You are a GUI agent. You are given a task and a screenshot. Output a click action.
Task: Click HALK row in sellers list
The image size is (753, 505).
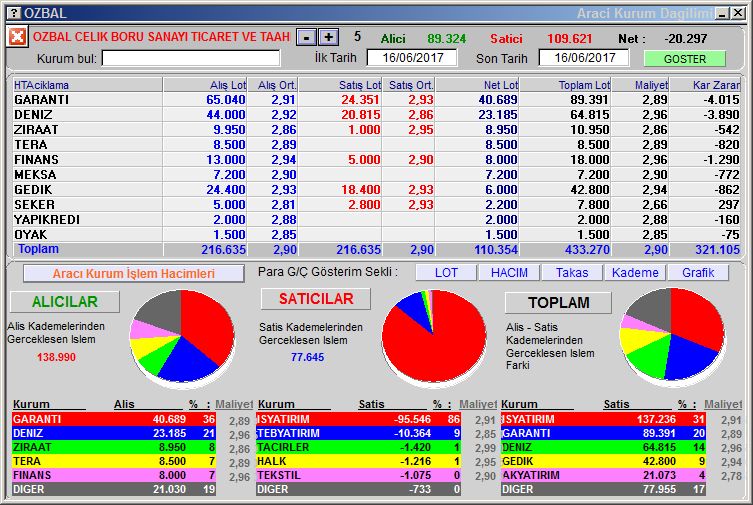pos(358,461)
